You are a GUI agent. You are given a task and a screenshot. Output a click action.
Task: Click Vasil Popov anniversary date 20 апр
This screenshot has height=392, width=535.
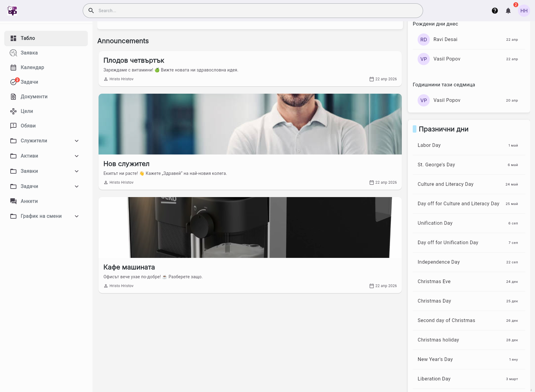click(x=512, y=100)
